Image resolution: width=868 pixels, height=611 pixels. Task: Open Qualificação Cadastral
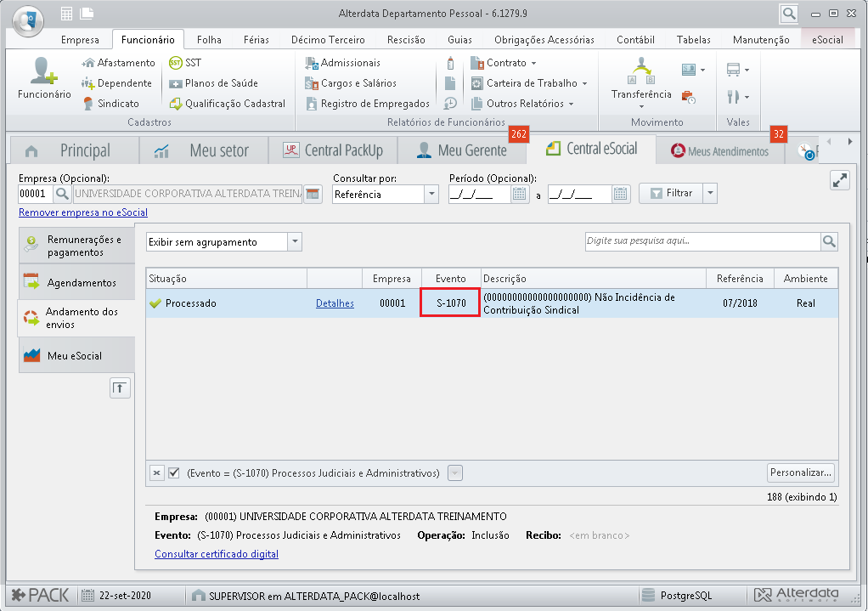pos(228,104)
